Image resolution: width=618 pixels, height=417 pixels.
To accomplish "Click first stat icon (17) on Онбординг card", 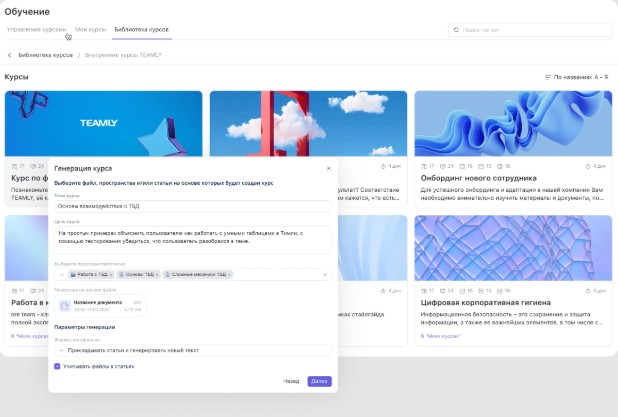I will 424,166.
